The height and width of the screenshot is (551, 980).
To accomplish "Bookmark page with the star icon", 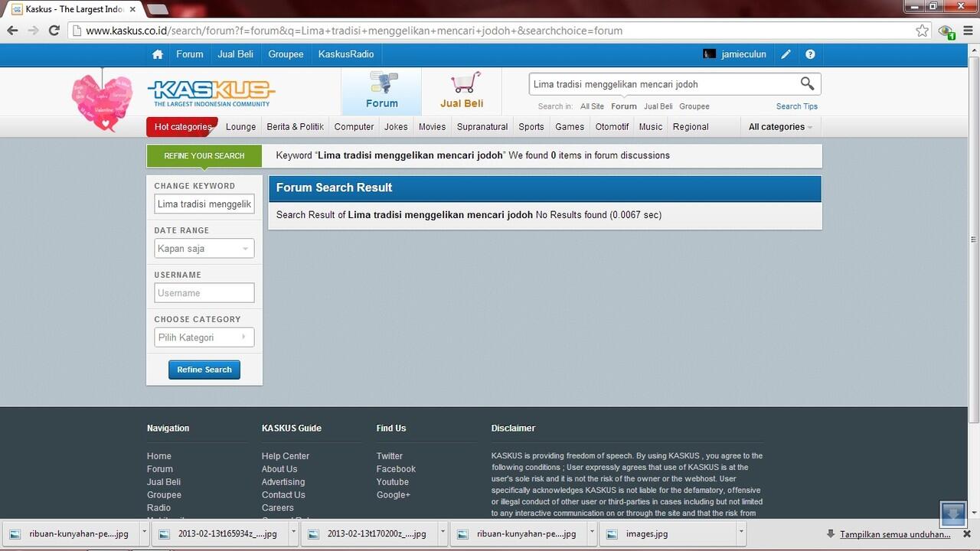I will pyautogui.click(x=922, y=31).
